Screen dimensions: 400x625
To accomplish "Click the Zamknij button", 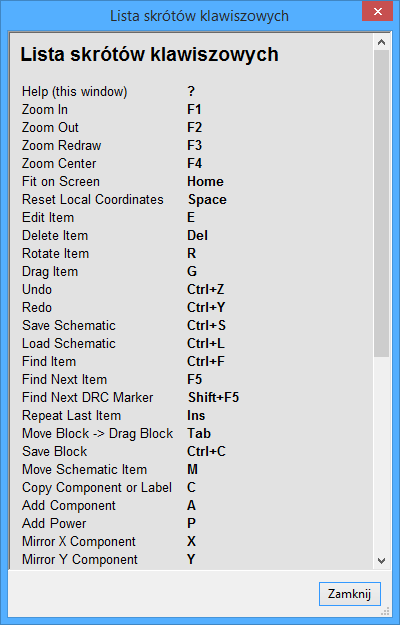I will tap(350, 594).
